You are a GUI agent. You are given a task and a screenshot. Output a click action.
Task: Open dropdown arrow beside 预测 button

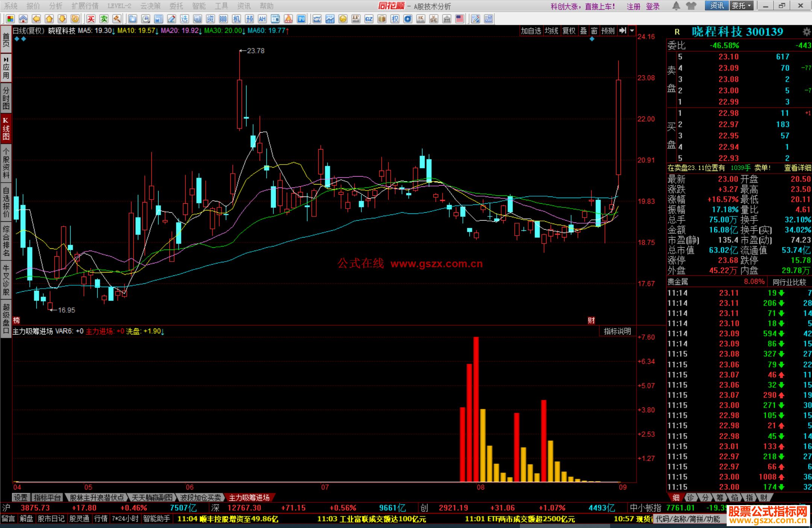tap(632, 31)
